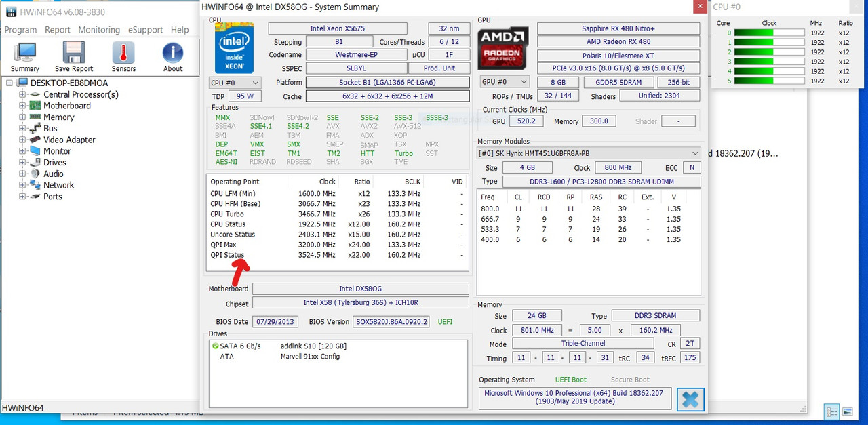Select the Ports tree icon

(35, 197)
